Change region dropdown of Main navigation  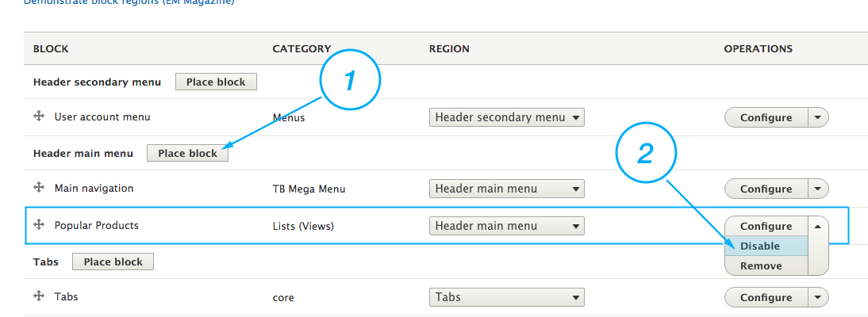tap(506, 189)
